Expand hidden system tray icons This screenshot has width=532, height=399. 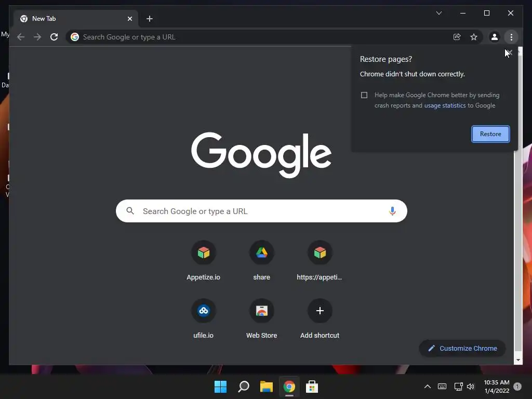click(x=428, y=387)
